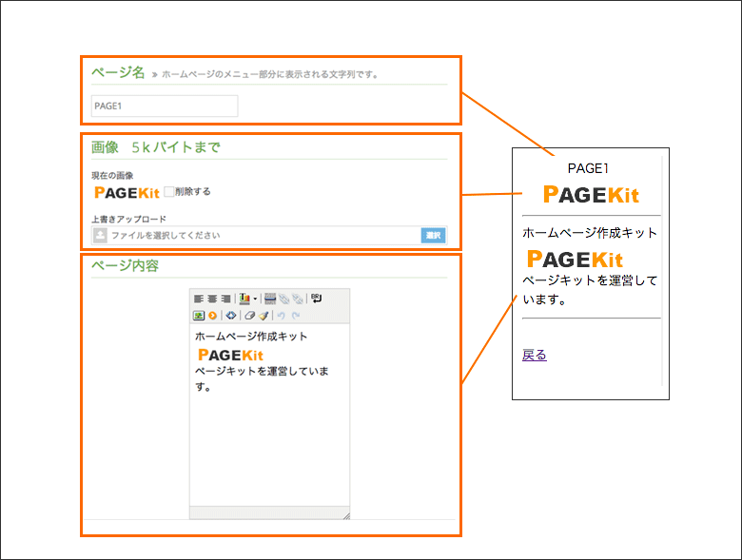This screenshot has height=560, width=742.
Task: Click the ページ内容 section heading
Action: 125,265
